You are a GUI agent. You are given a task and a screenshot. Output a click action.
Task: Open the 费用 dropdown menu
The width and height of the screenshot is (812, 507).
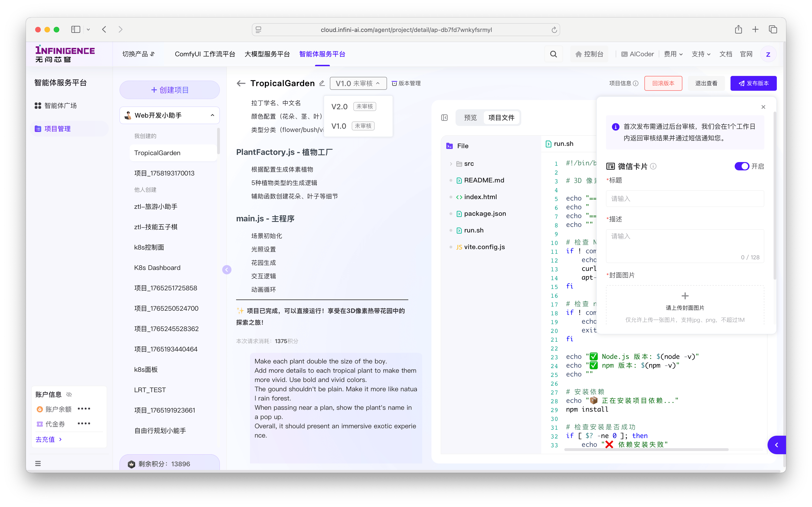click(x=673, y=54)
